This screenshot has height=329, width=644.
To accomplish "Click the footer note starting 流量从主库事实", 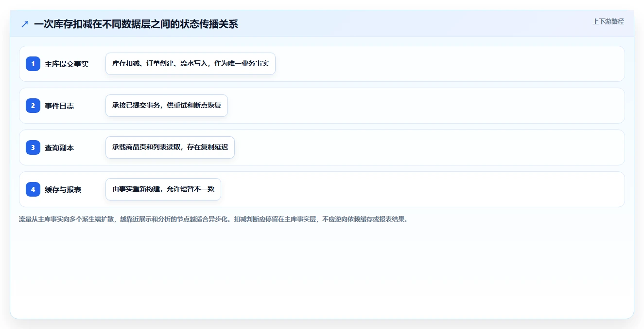I will (x=213, y=219).
